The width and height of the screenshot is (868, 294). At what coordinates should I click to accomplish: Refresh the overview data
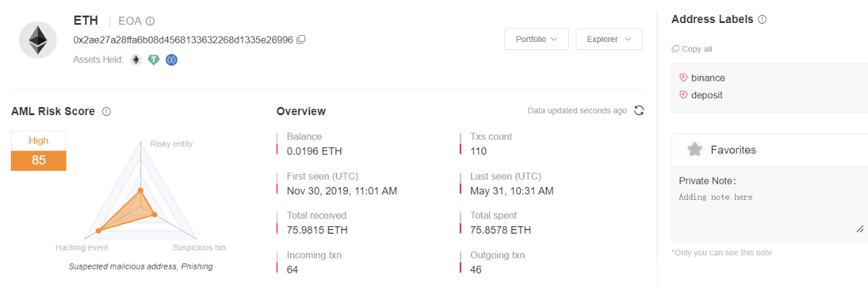click(638, 110)
